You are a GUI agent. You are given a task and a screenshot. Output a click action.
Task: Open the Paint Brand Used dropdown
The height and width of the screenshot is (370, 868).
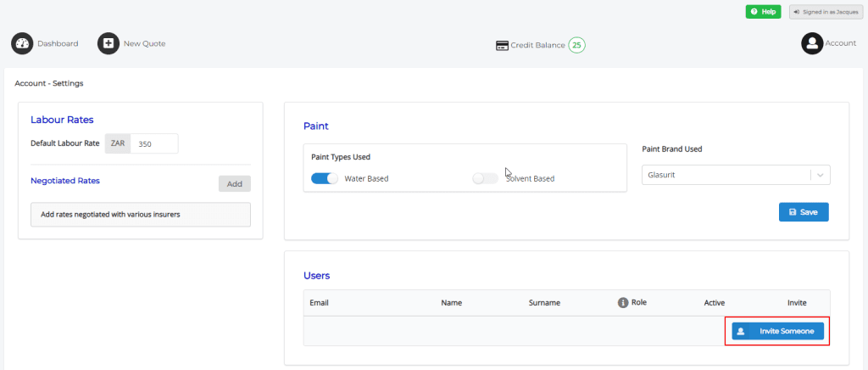(x=726, y=174)
